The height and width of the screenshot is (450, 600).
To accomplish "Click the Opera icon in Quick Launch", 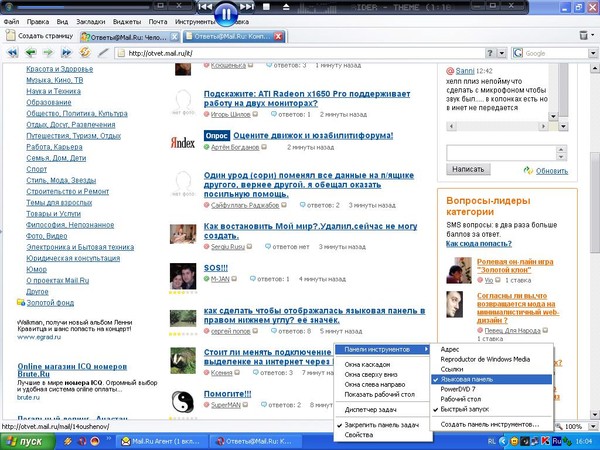I will coord(82,441).
